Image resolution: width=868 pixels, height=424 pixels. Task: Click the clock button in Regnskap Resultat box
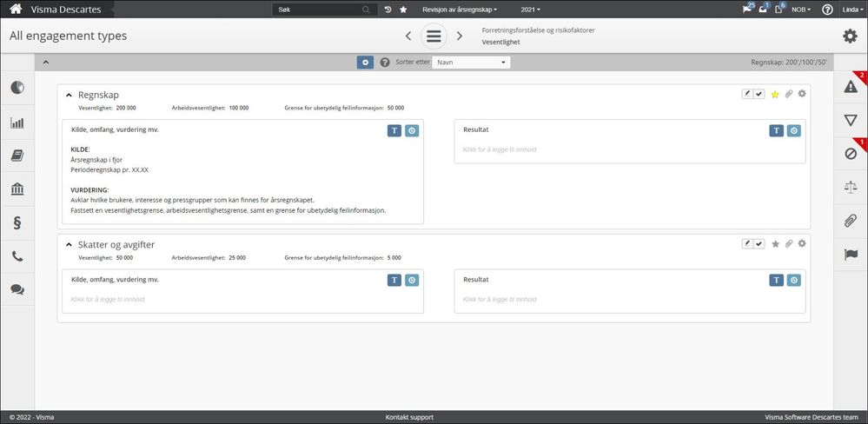pyautogui.click(x=794, y=130)
